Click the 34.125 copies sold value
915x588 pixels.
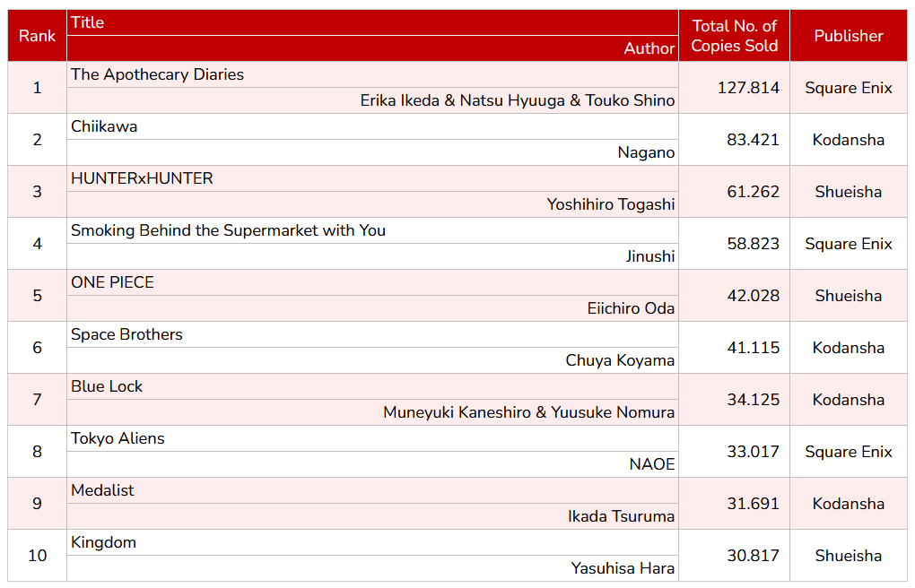[753, 399]
